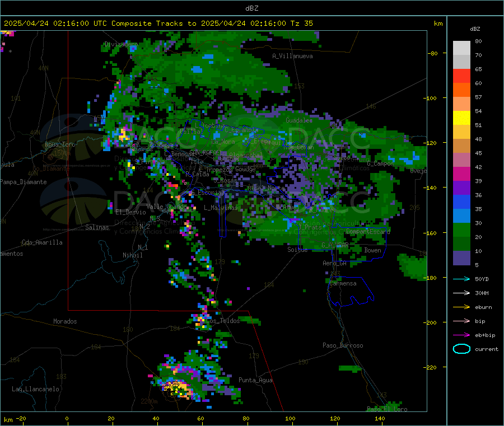504x426 pixels.
Task: Click the 'Cda_Amarilla' map label
Action: (42, 242)
